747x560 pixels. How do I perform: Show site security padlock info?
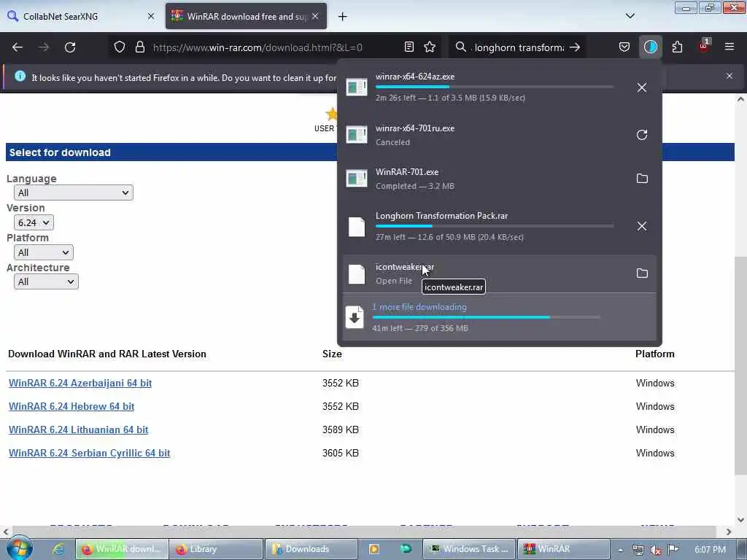coord(139,47)
